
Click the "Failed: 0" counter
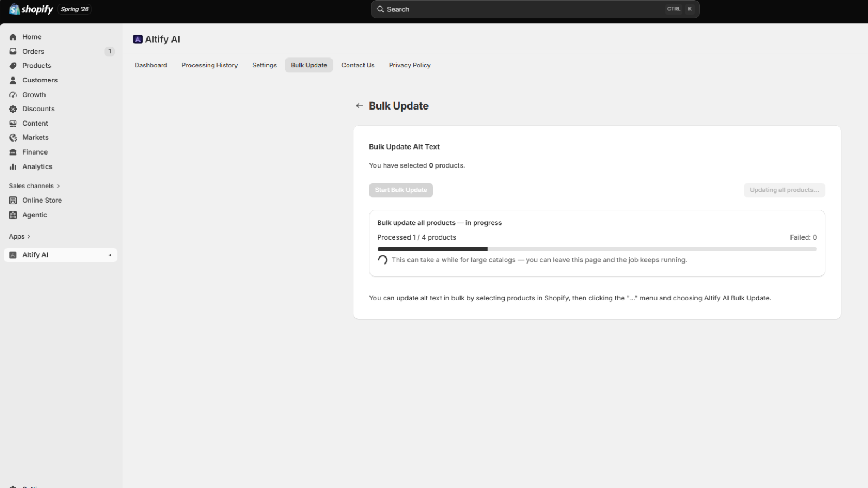[803, 237]
